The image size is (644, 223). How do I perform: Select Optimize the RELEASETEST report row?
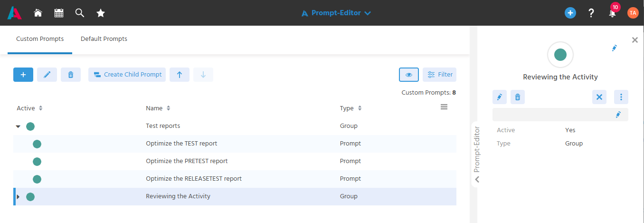[x=235, y=179]
